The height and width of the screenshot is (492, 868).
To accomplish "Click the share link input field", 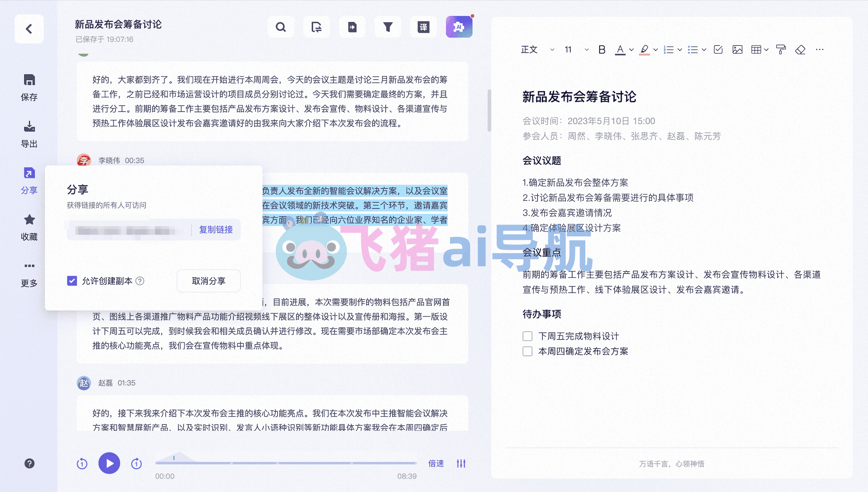I will pyautogui.click(x=128, y=230).
